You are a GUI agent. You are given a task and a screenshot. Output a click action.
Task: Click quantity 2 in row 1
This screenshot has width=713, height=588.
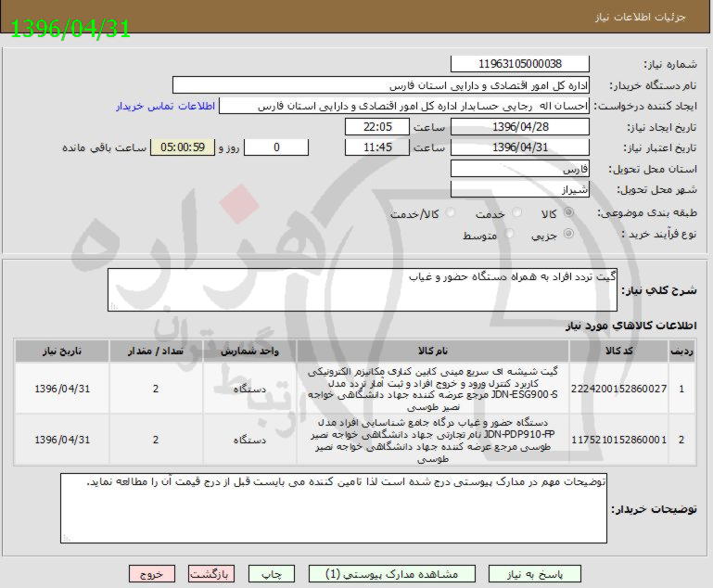coord(156,389)
